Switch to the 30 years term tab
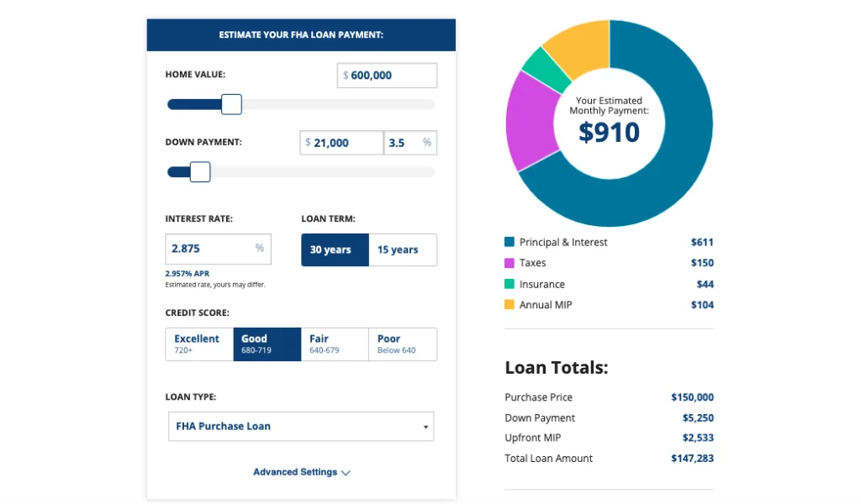Screen dimensions: 861x504 tap(334, 249)
